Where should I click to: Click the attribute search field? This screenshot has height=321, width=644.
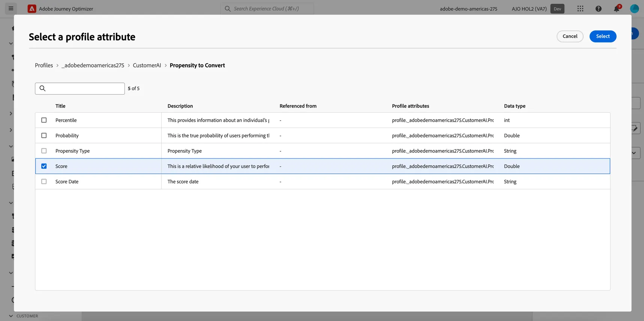tap(80, 88)
